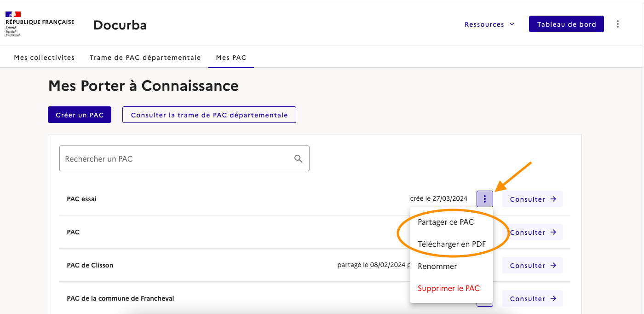Click Consulter for PAC de Clisson
The image size is (644, 314).
click(532, 266)
